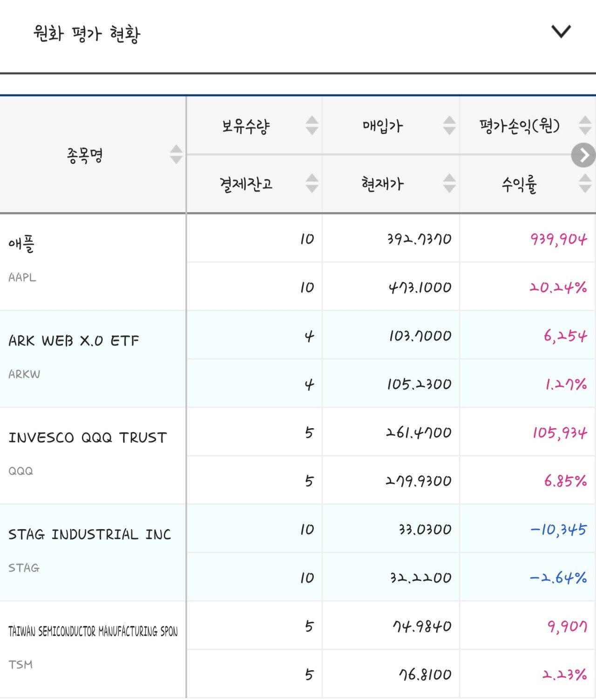596x700 pixels.
Task: Click the 매입가 column header label
Action: tap(382, 126)
